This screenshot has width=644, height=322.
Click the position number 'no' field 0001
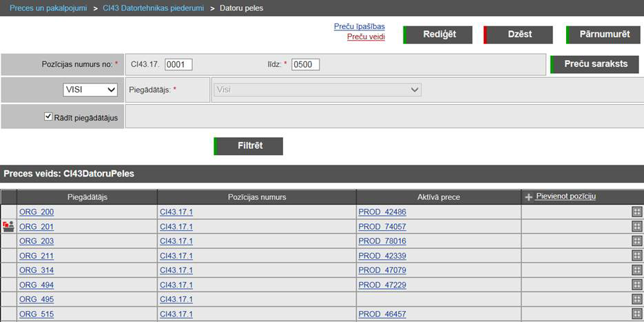click(x=178, y=65)
